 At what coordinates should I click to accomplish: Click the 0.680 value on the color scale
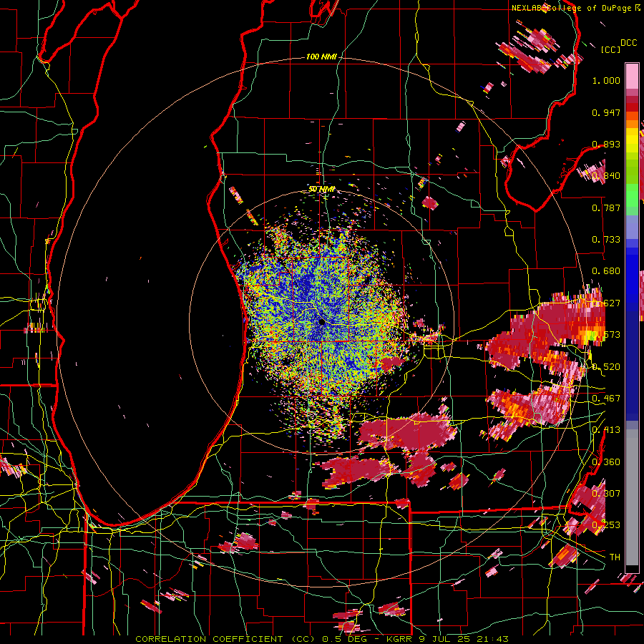tap(606, 271)
